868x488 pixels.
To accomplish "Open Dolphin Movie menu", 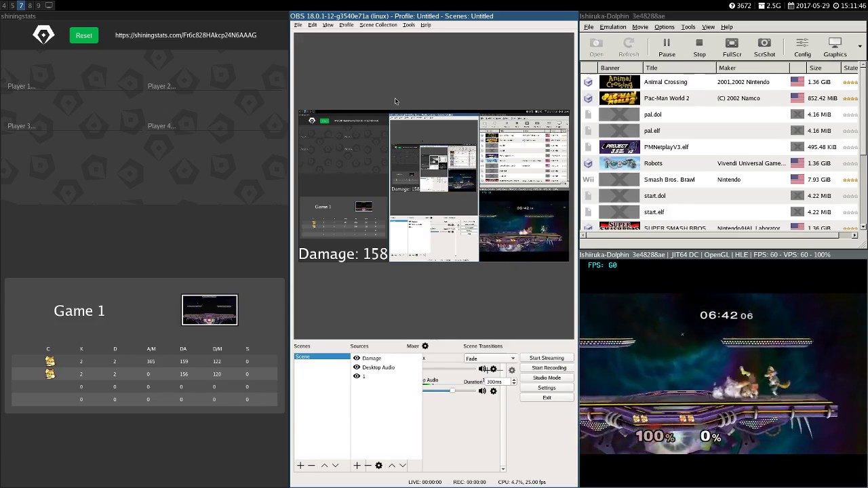I will point(640,27).
